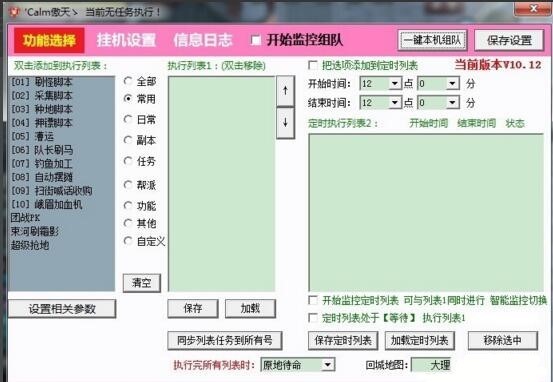Viewport: 553px width, 382px height.
Task: Click 保存定时列表 button
Action: pos(343,340)
